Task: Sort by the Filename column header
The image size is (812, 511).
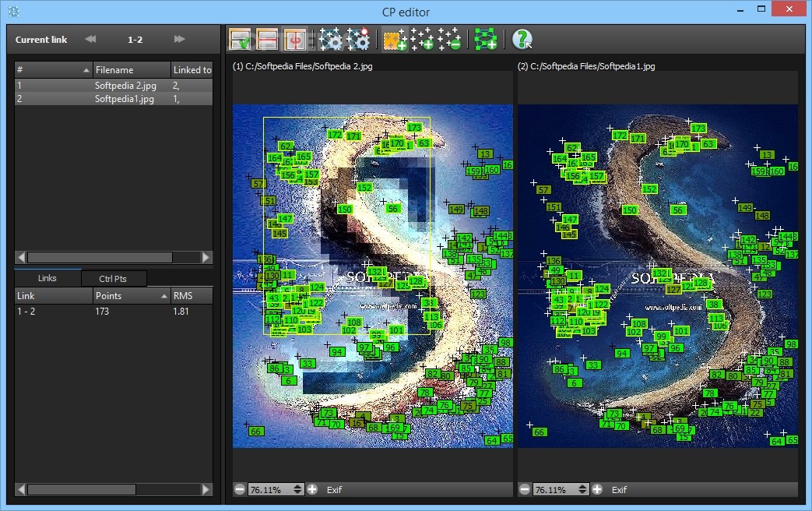Action: point(132,69)
